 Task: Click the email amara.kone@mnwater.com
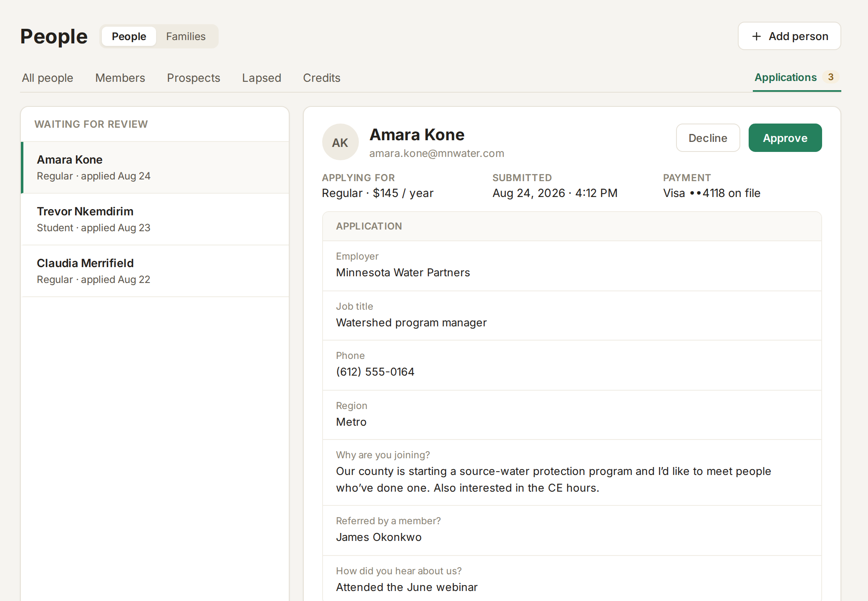(x=437, y=153)
